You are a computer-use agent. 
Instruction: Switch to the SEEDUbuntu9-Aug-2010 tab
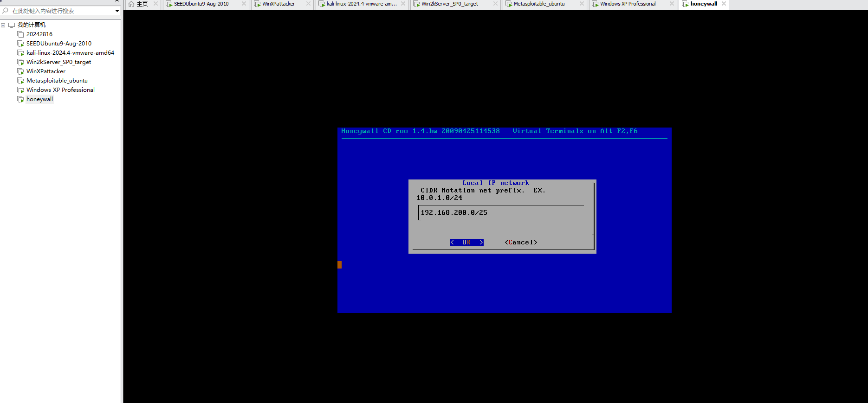pos(206,4)
